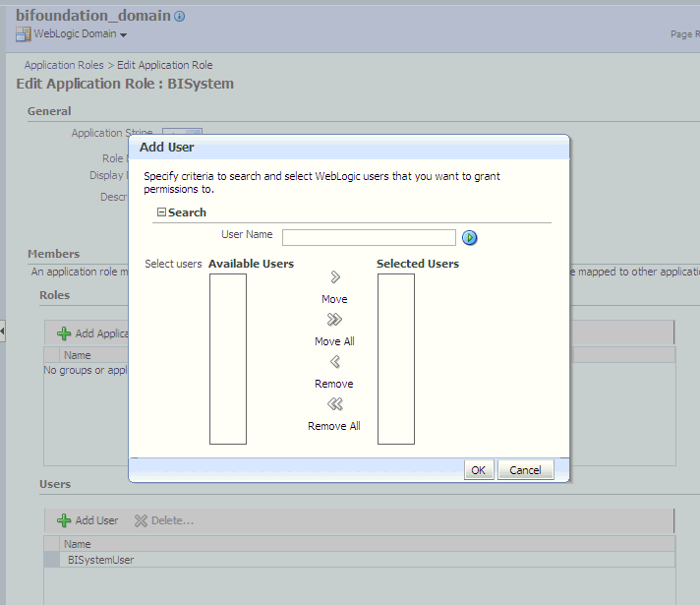Viewport: 700px width, 605px height.
Task: Click the Selected Users list box
Action: (396, 359)
